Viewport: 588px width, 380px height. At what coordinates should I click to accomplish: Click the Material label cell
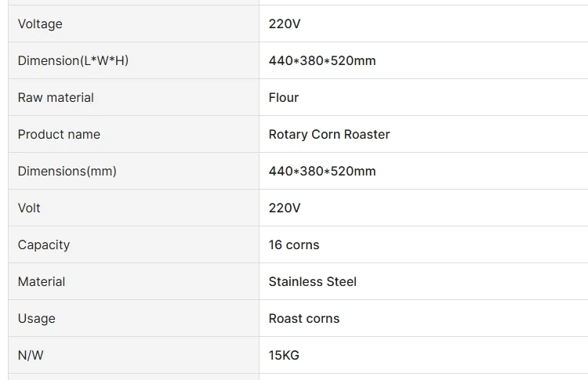click(x=42, y=281)
